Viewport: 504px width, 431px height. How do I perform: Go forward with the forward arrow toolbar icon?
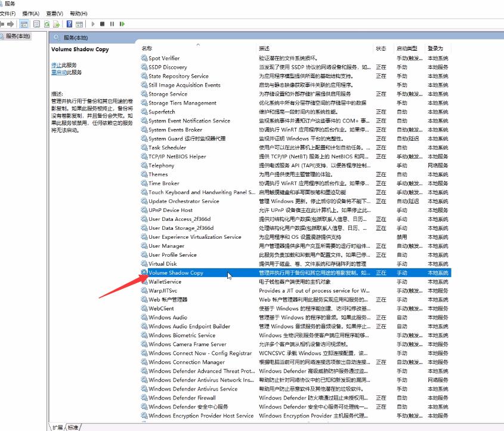[11, 24]
